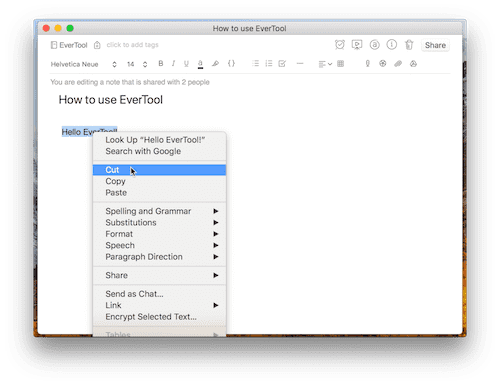
Task: Toggle italic formatting
Action: pos(173,63)
